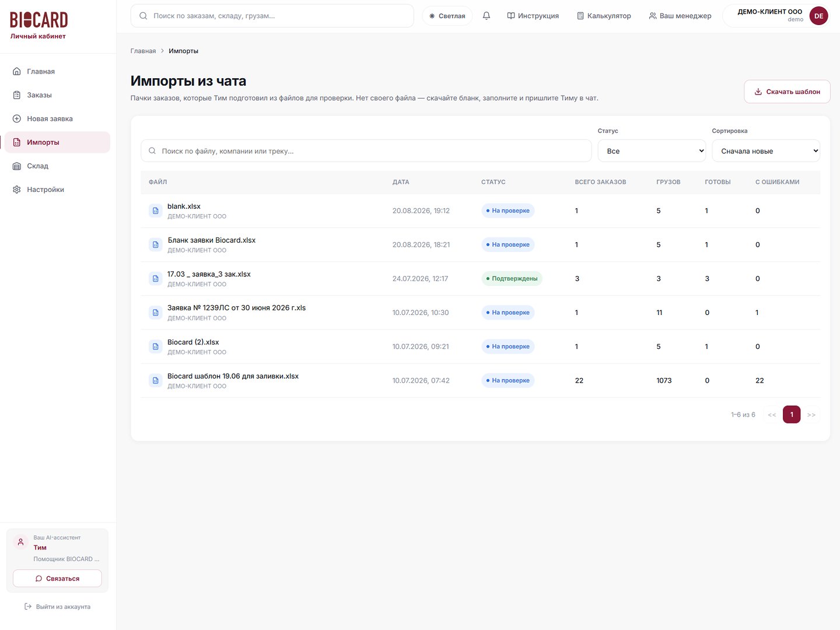Click the BIOCARD logo
The image size is (840, 630).
[39, 20]
